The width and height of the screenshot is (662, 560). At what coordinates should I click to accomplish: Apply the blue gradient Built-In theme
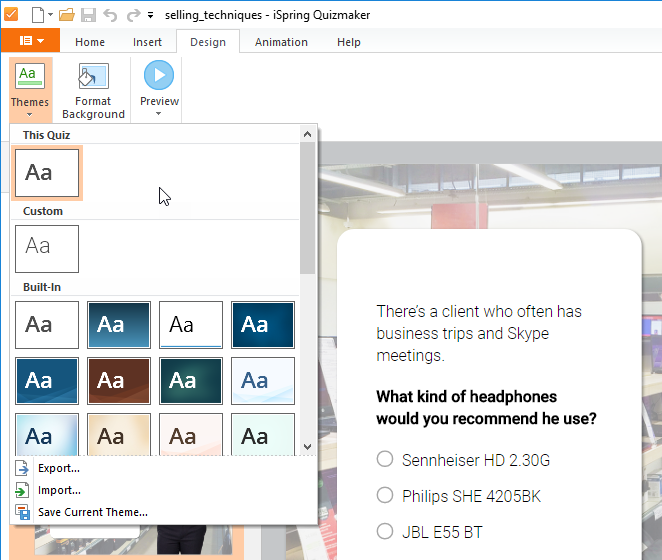(x=119, y=325)
